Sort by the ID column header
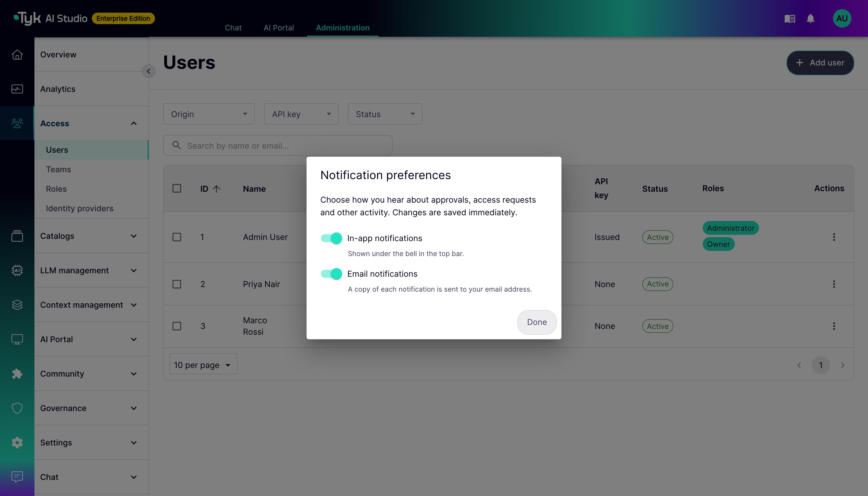The image size is (868, 496). (210, 189)
